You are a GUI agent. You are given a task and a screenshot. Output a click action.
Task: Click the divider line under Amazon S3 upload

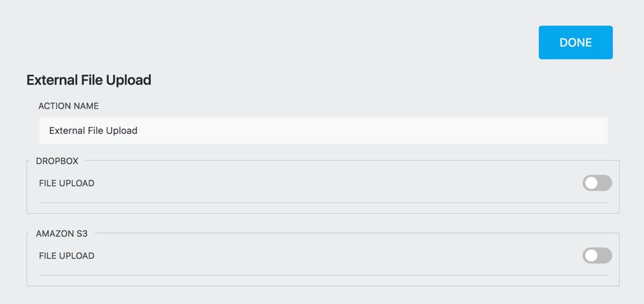(x=323, y=275)
